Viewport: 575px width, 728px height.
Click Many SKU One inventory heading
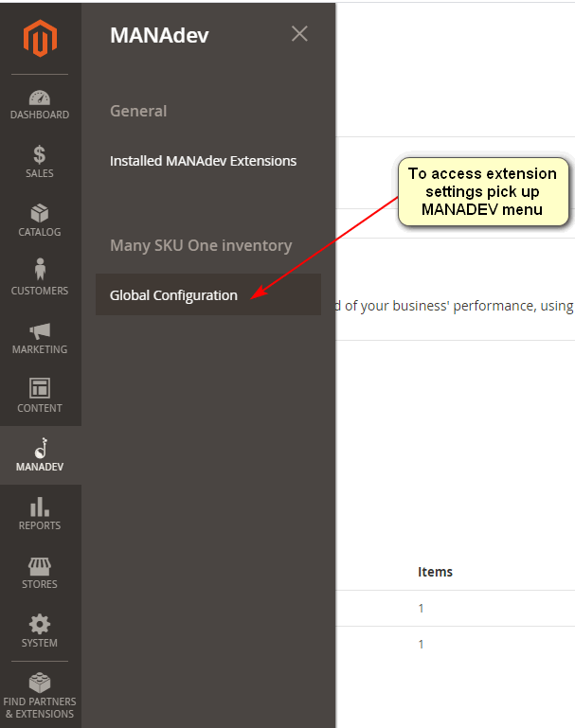coord(201,245)
